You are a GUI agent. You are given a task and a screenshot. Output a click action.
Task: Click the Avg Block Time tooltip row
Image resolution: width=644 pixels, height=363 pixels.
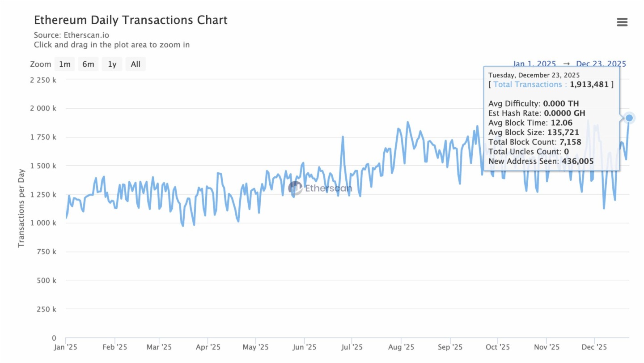click(x=529, y=123)
